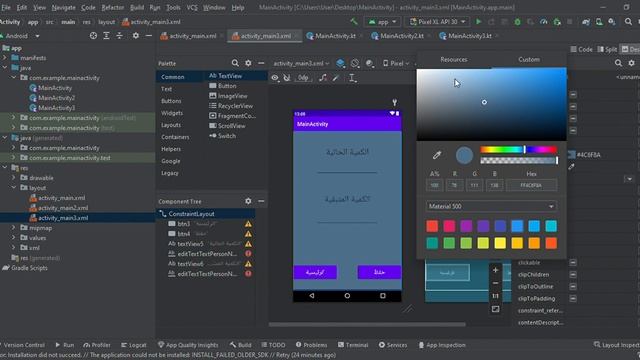Zoom out the design preview with minus
This screenshot has height=360, width=640.
pos(495,283)
